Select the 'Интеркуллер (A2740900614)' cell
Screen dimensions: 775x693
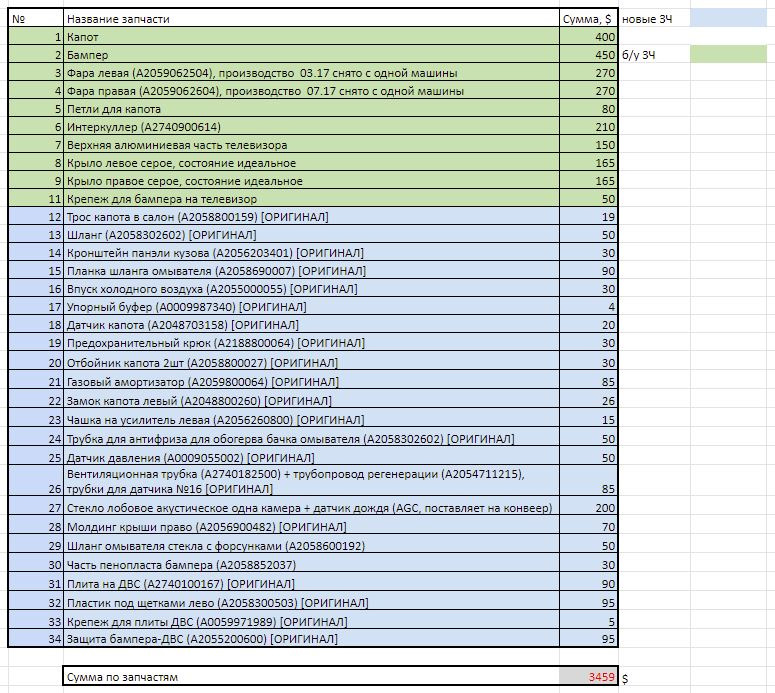point(311,127)
